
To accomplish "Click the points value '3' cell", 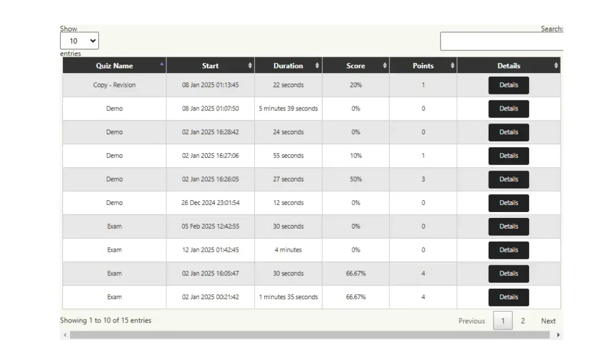I will pyautogui.click(x=423, y=179).
